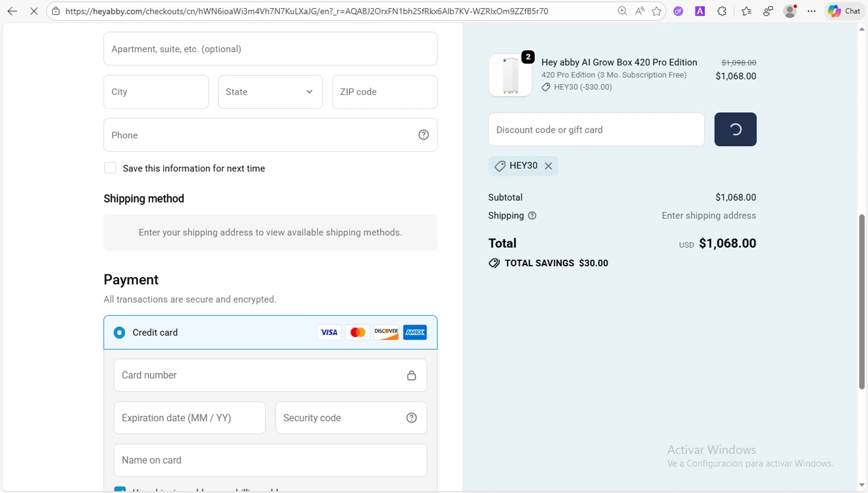Open the Extensions puzzle icon

point(722,11)
